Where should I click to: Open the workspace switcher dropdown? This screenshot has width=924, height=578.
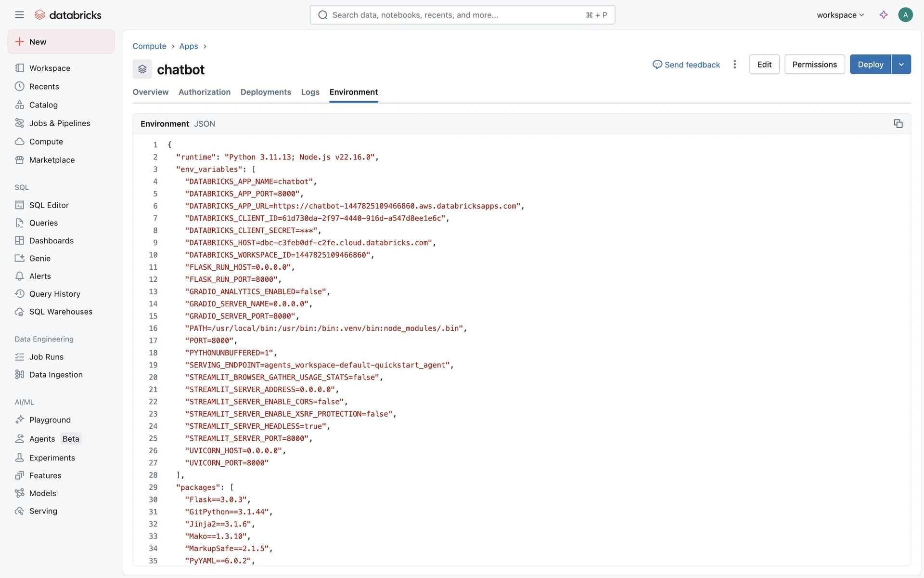tap(840, 15)
